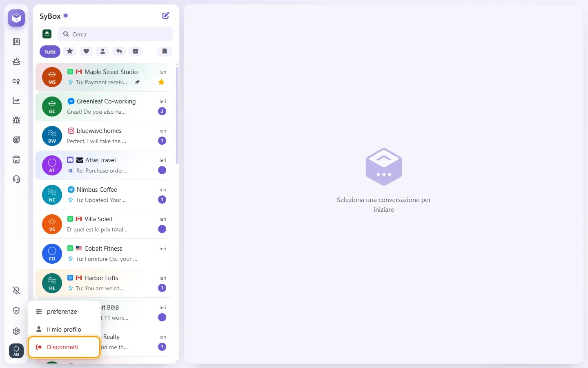Filter conversations by heart icon
Screen dimensions: 588x368
[x=86, y=51]
